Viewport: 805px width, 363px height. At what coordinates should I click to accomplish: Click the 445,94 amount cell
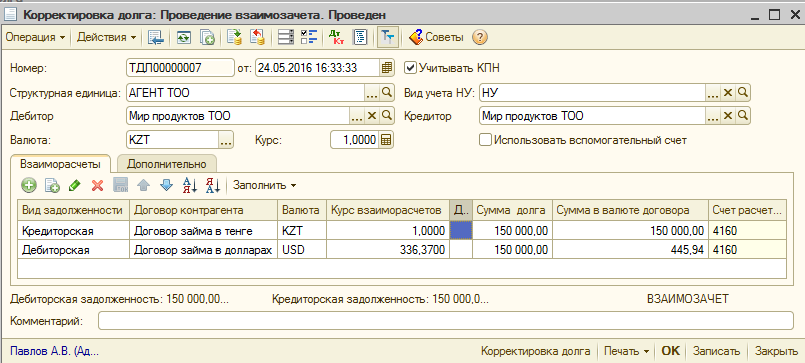click(x=630, y=250)
